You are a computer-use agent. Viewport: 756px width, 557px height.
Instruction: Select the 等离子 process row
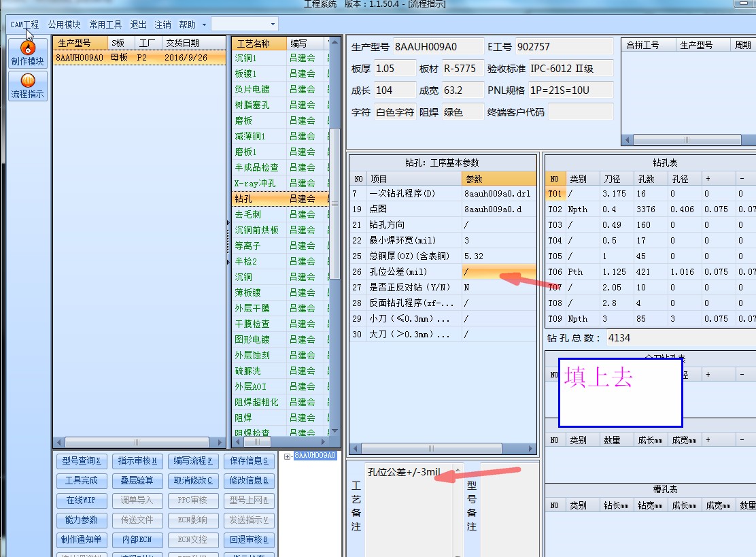click(281, 246)
